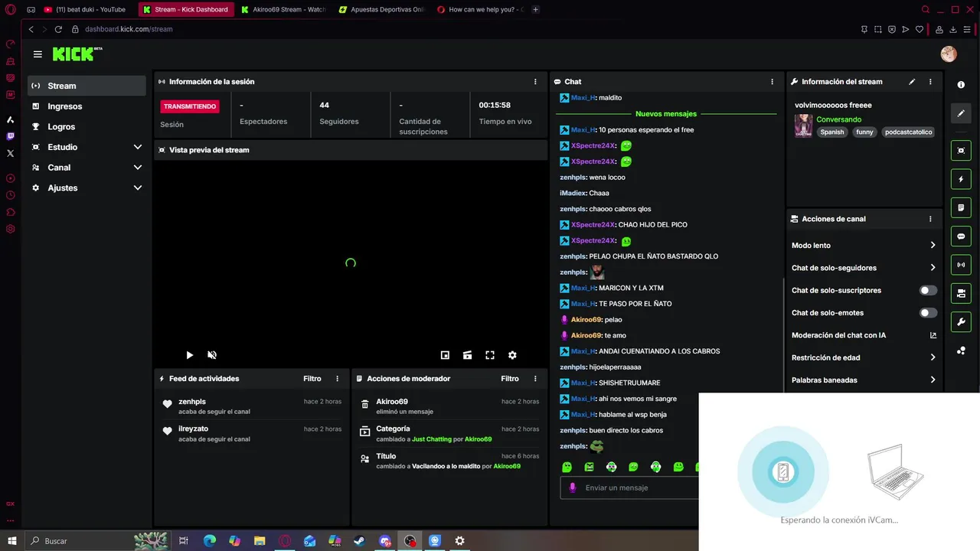The width and height of the screenshot is (980, 551).
Task: Click Conversando category link
Action: pyautogui.click(x=838, y=119)
